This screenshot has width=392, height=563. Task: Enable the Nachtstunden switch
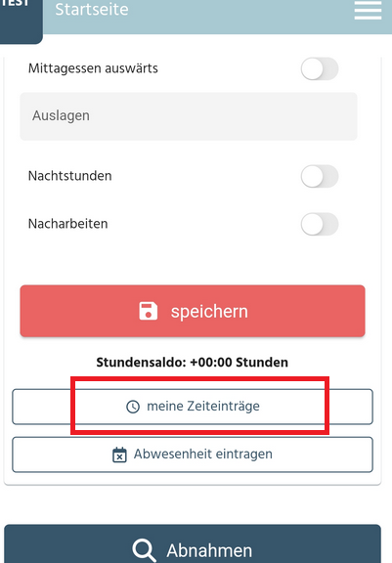[320, 176]
